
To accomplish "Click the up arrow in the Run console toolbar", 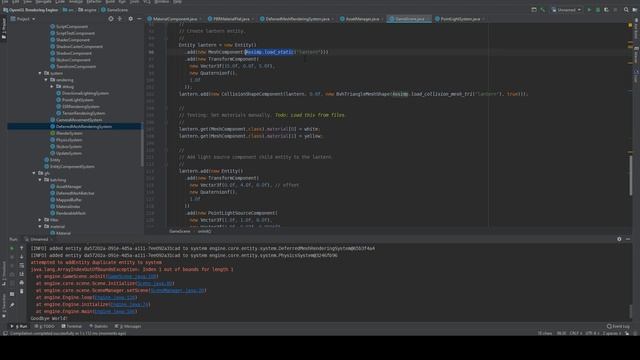I will [x=22, y=248].
